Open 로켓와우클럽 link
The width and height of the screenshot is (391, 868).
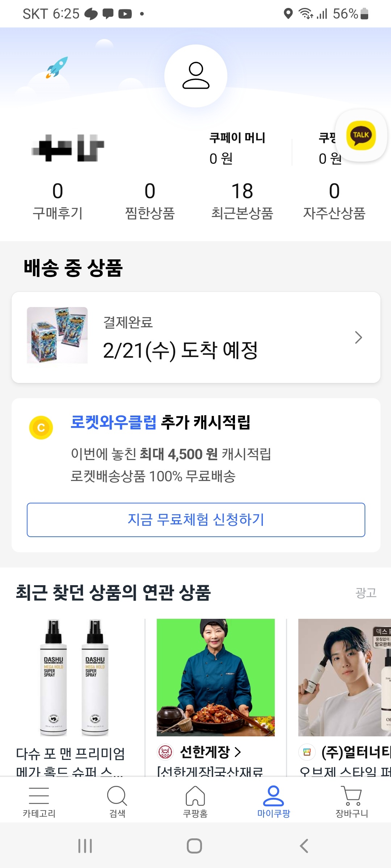pyautogui.click(x=113, y=422)
